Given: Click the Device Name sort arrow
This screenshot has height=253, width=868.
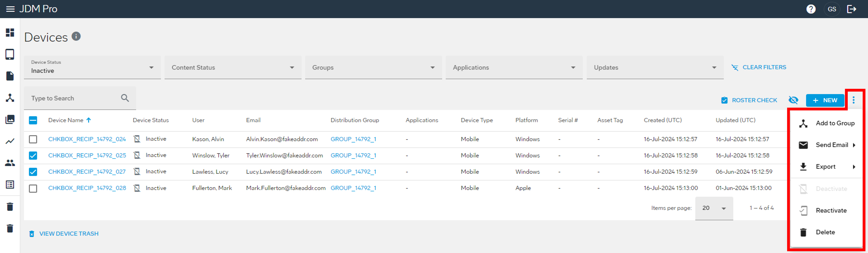Looking at the screenshot, I should (x=89, y=120).
